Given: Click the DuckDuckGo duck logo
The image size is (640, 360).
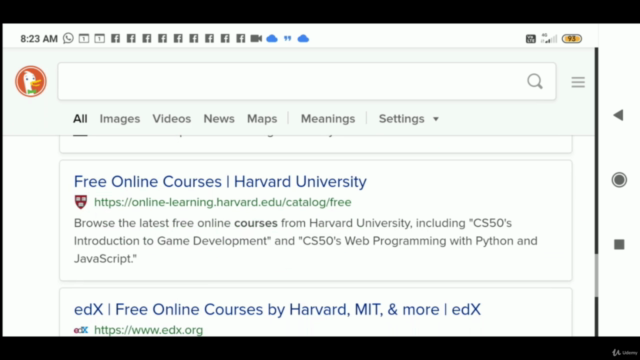Looking at the screenshot, I should (x=31, y=81).
